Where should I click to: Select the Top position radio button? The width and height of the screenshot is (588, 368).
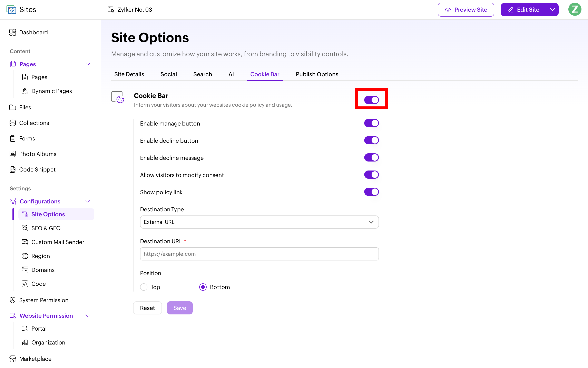pos(144,287)
